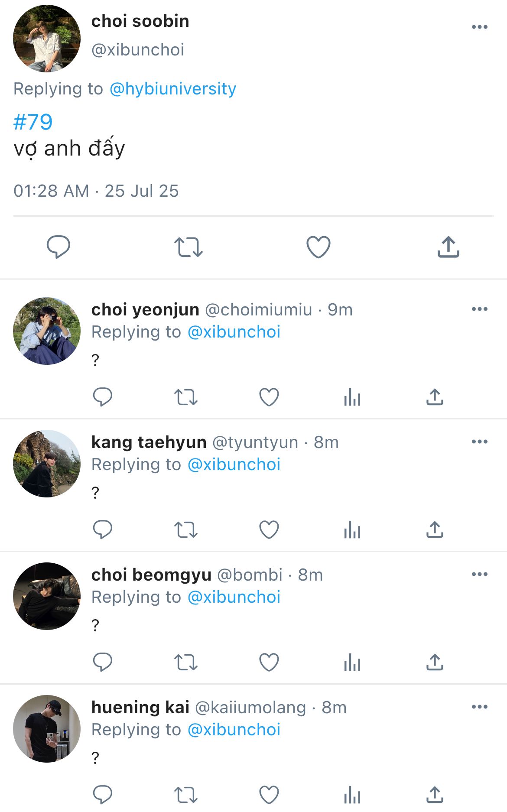View analytics for choi yeonjun's reply
The image size is (507, 812).
click(x=352, y=397)
